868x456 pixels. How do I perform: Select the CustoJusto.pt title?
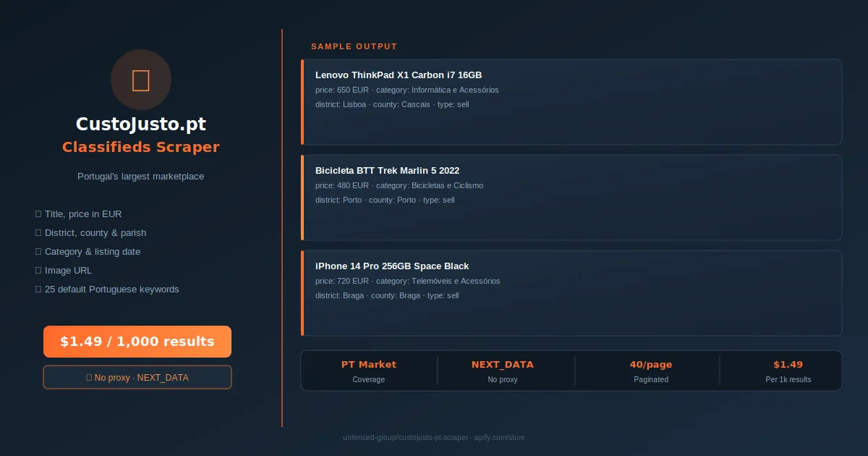pos(141,124)
